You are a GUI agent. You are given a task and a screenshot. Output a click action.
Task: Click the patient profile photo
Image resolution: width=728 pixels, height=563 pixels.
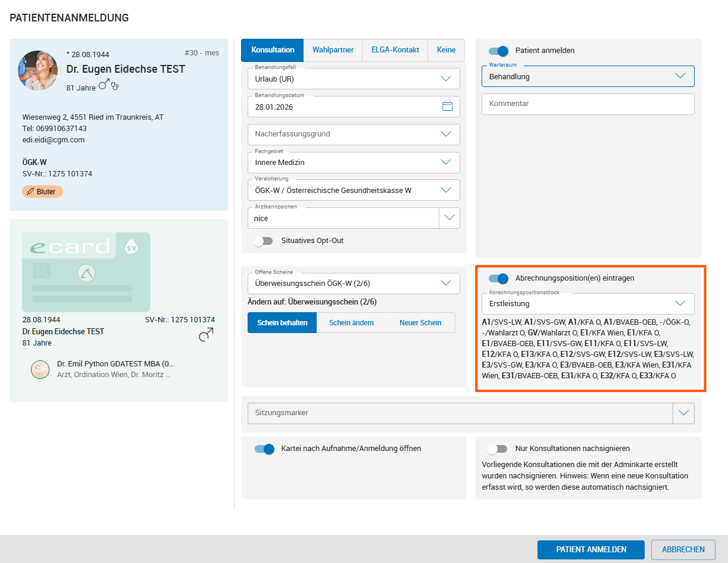click(x=38, y=70)
